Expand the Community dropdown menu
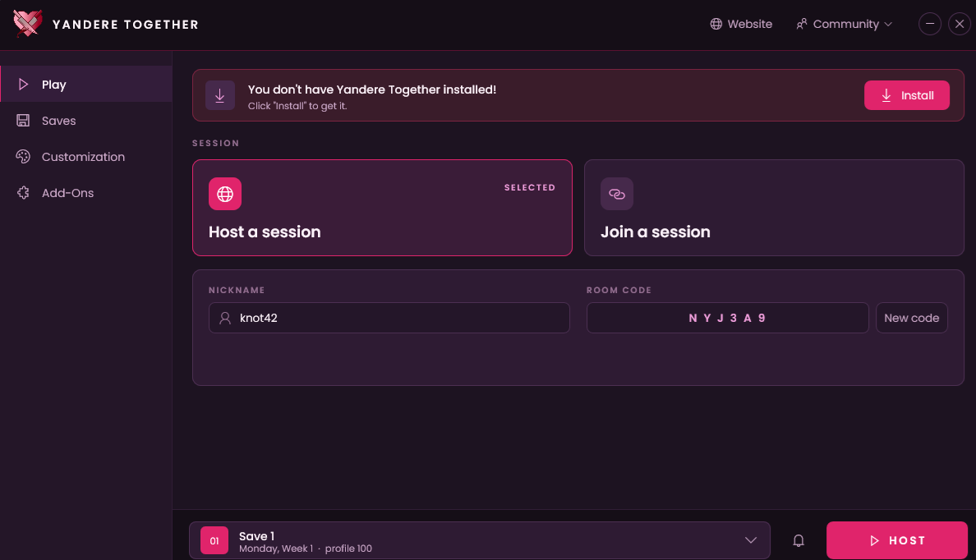 tap(844, 24)
